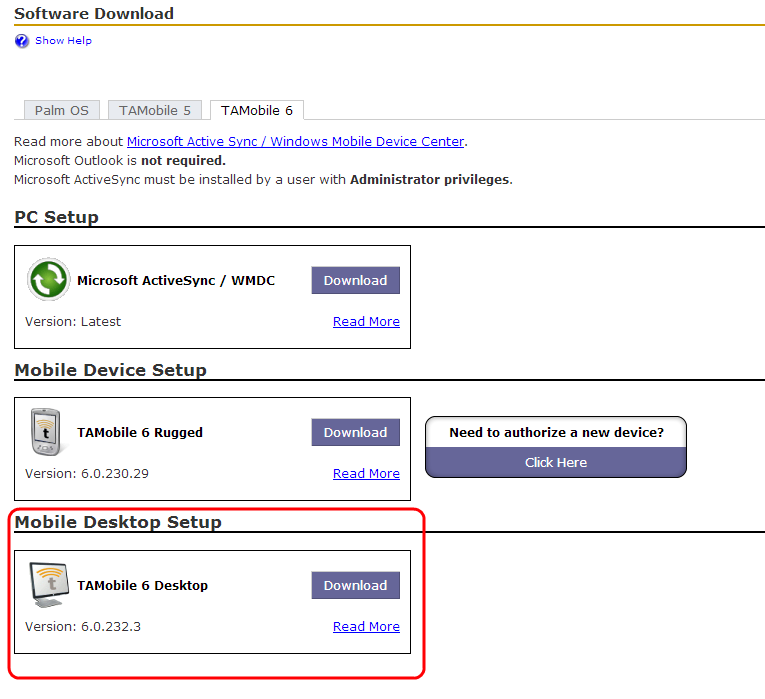This screenshot has width=765, height=699.
Task: Click the TAMobile 6 Desktop monitor icon
Action: pyautogui.click(x=49, y=584)
